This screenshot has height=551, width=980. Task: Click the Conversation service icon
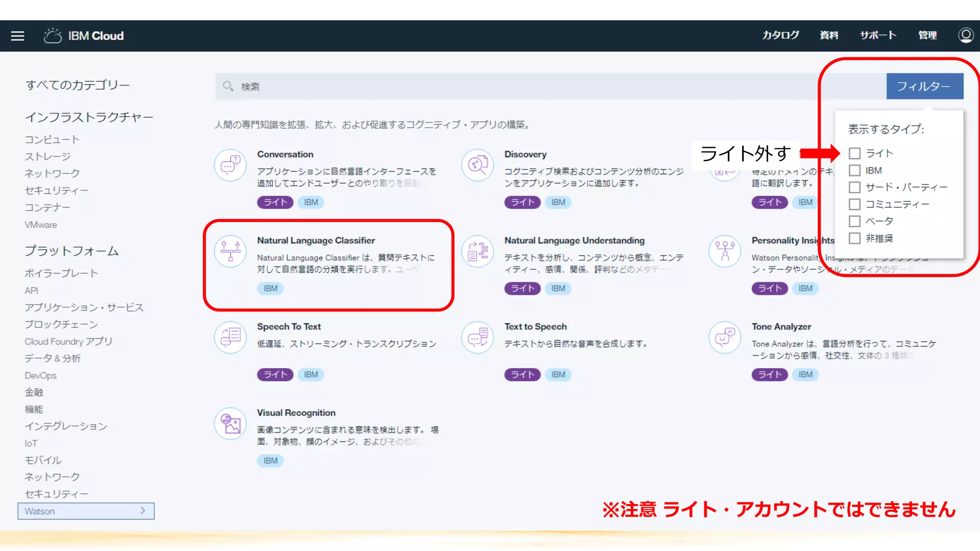[x=230, y=165]
